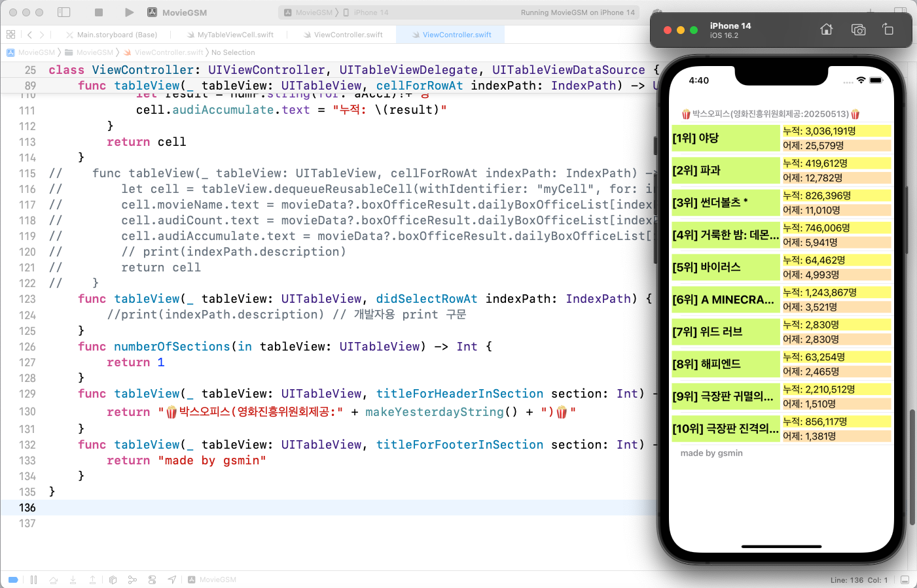Screen dimensions: 917x588
Task: Click 'Running MovieGSM on iPhone 14' status
Action: coord(578,12)
